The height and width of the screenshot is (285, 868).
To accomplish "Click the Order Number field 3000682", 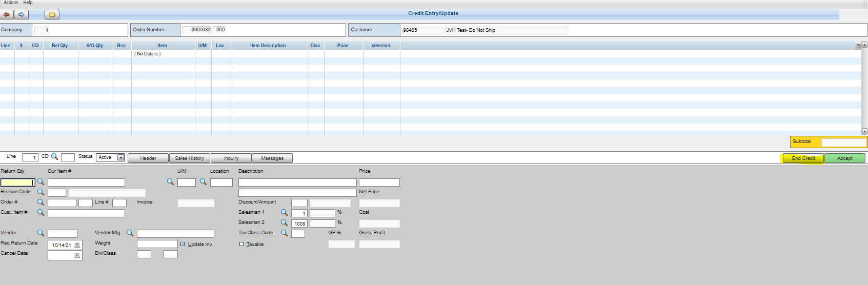I will 197,30.
